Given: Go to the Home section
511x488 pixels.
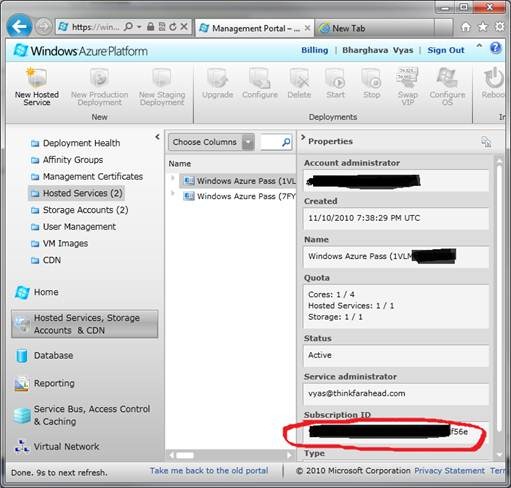Looking at the screenshot, I should [37, 292].
